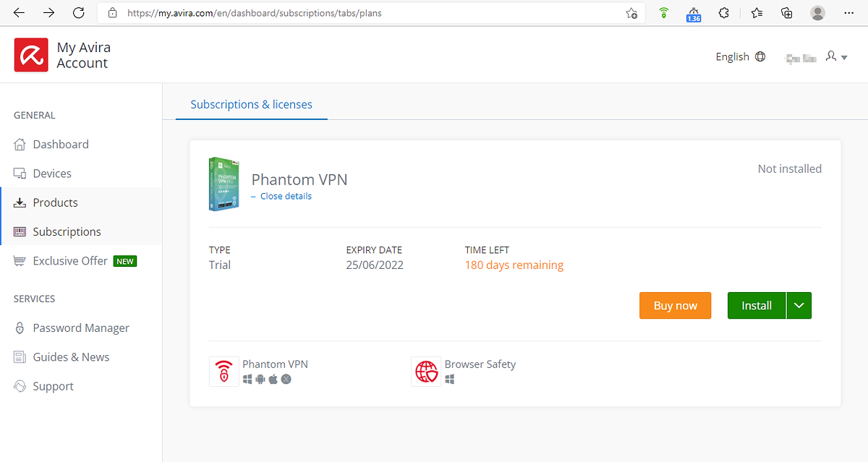Click the Phantom VPN box thumbnail
868x462 pixels.
pos(224,184)
